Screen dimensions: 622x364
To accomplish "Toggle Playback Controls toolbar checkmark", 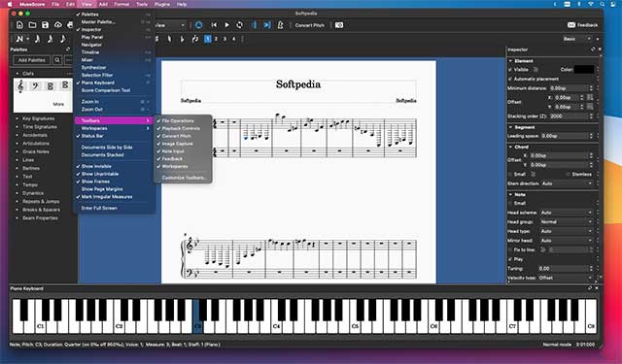I will (158, 128).
